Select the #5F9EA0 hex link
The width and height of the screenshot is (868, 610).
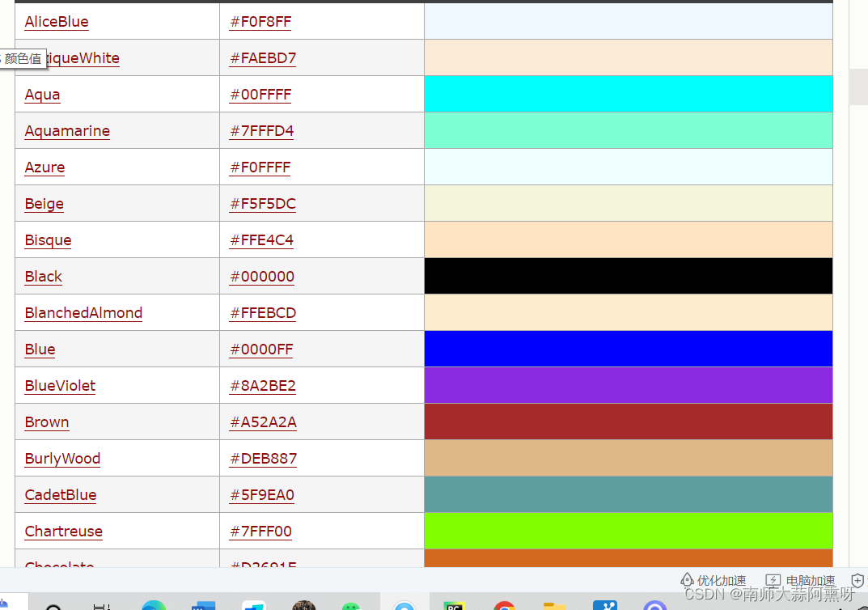pyautogui.click(x=262, y=495)
